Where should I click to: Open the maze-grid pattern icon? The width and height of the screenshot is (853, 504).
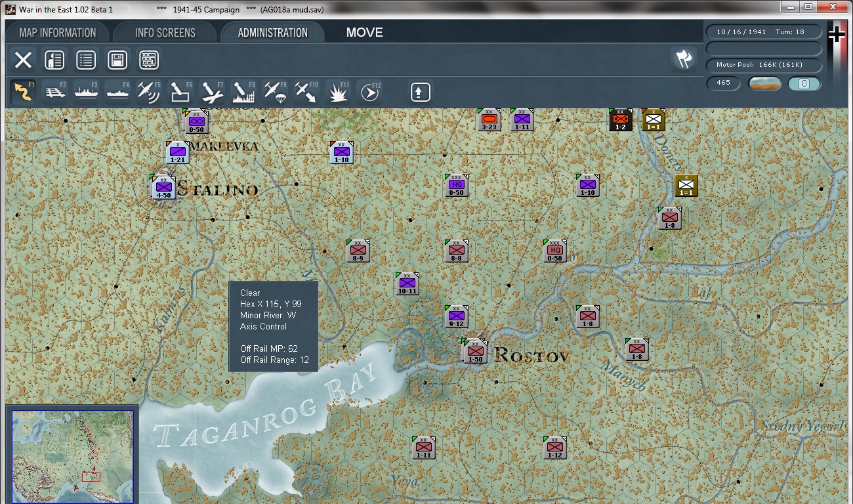click(x=149, y=60)
